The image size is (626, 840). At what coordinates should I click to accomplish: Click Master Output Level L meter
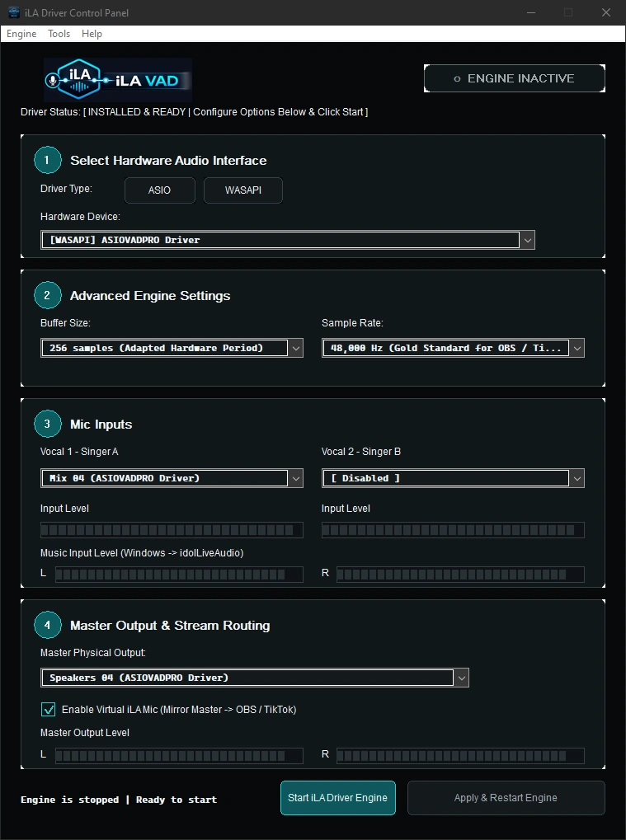[x=179, y=756]
